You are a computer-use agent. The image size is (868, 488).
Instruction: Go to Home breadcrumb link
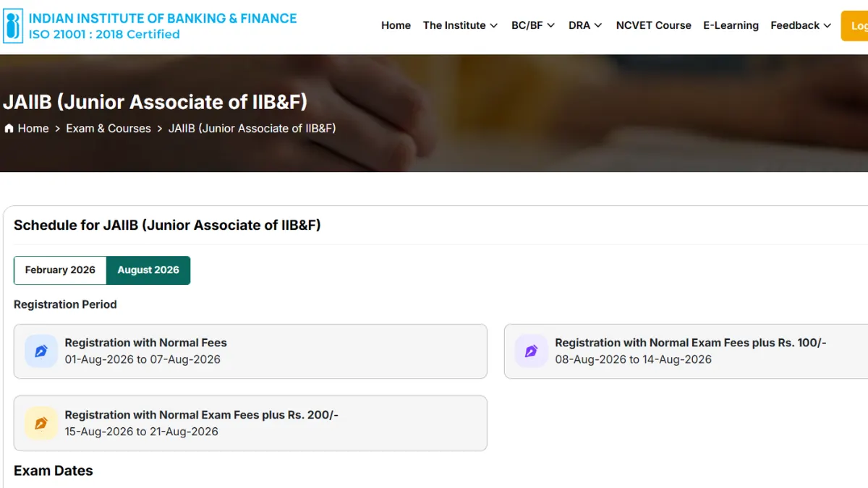pos(33,129)
